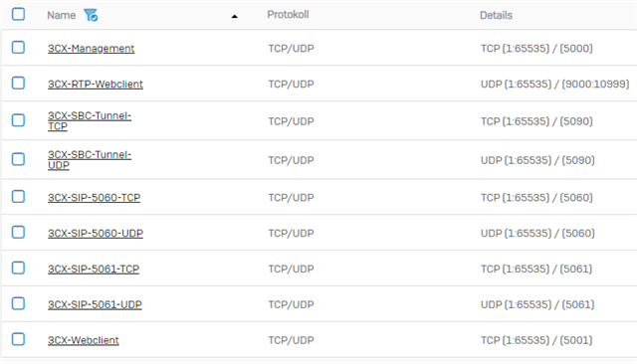
Task: Toggle the Name column sort arrow
Action: (235, 16)
